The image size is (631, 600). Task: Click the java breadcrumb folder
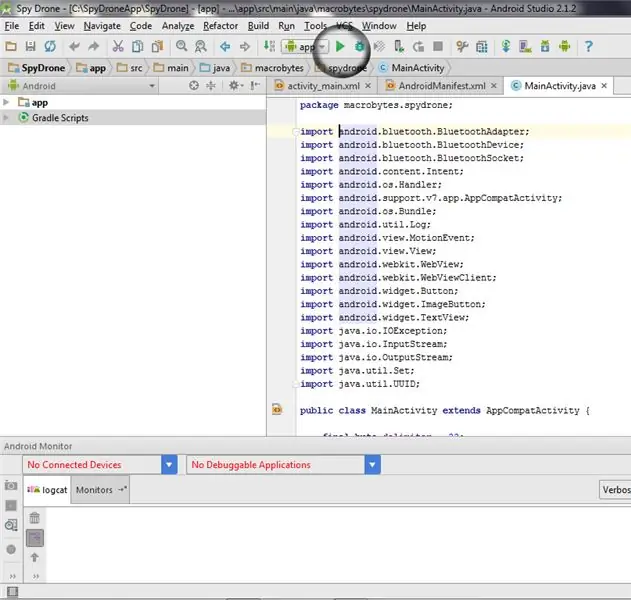tap(215, 68)
